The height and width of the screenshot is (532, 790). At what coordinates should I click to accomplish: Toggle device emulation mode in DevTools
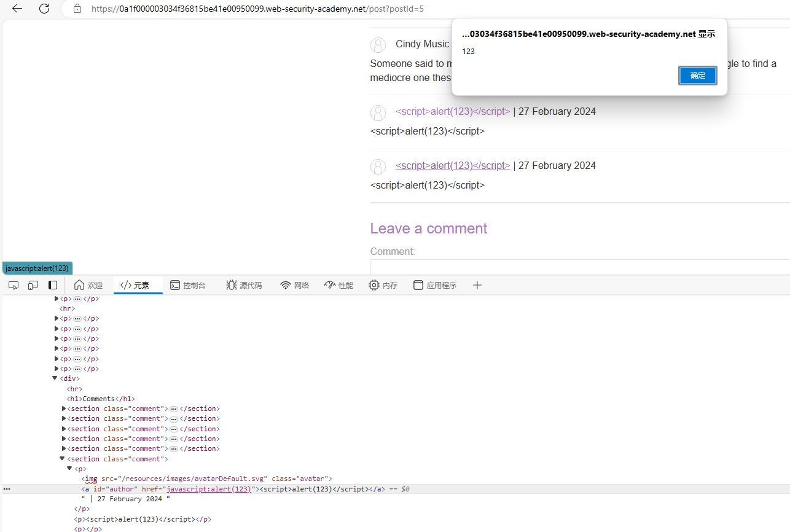pyautogui.click(x=33, y=285)
